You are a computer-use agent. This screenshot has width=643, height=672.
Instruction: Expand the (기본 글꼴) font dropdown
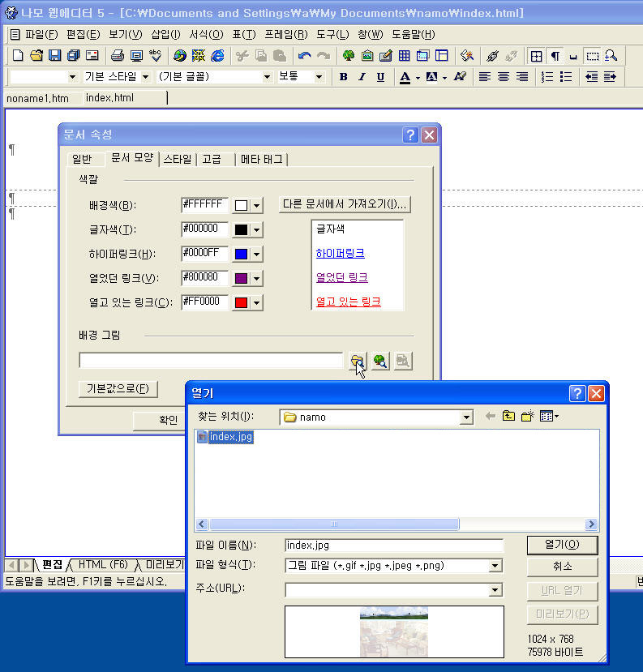pos(267,77)
